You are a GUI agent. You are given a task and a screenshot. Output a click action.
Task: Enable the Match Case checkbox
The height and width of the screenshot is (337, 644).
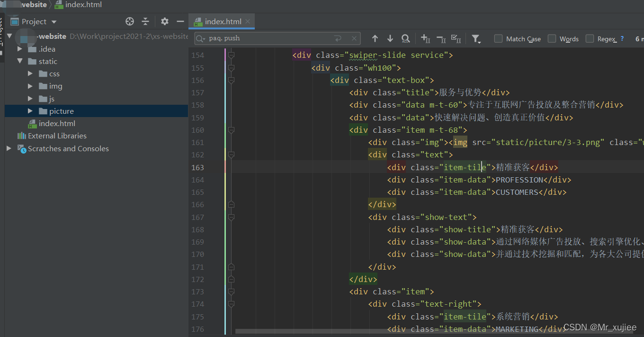pyautogui.click(x=498, y=38)
